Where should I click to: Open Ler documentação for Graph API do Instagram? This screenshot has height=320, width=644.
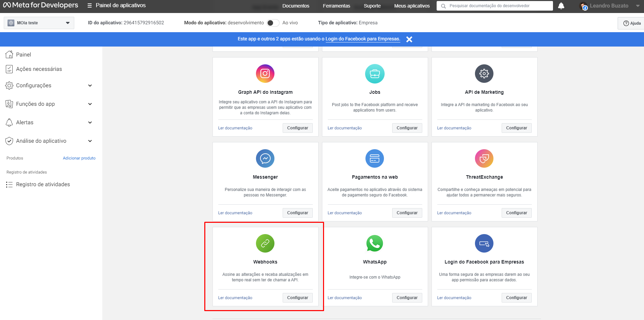pyautogui.click(x=235, y=128)
